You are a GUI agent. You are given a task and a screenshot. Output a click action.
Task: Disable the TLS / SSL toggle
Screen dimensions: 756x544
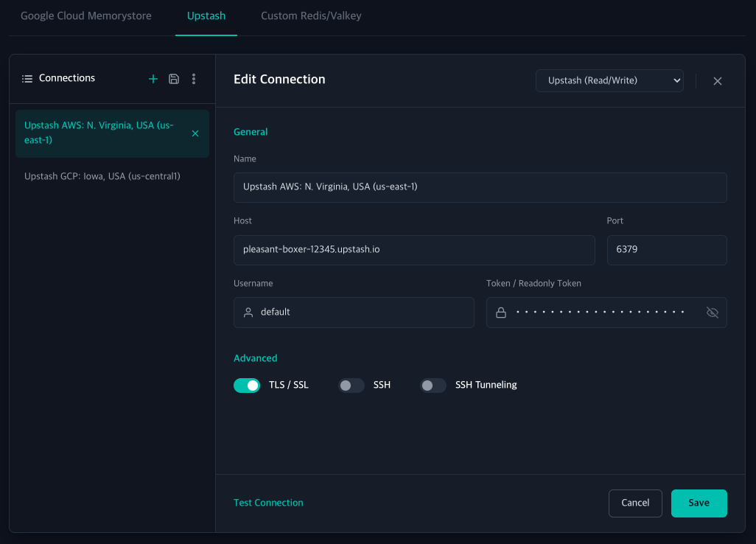pyautogui.click(x=247, y=386)
